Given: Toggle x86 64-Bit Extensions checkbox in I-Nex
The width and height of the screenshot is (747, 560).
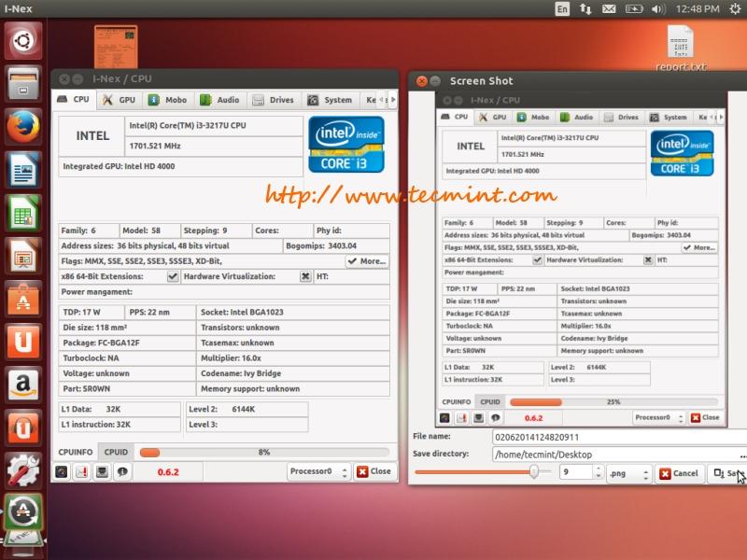Looking at the screenshot, I should 173,276.
